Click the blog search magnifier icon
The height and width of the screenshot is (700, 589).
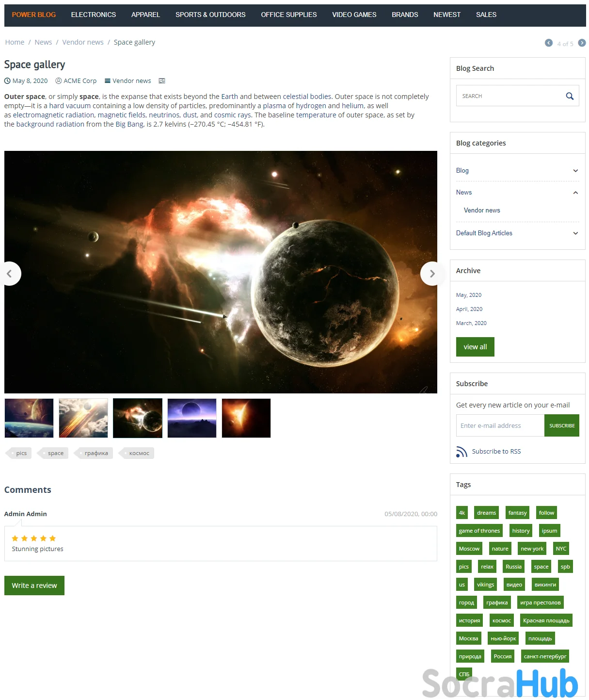tap(570, 96)
